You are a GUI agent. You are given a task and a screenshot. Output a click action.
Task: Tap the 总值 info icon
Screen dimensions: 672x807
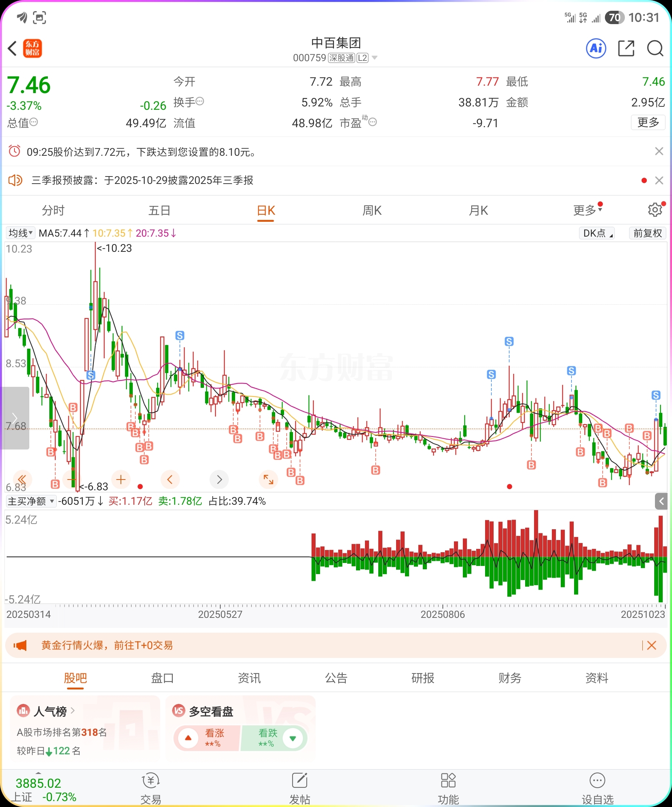point(34,122)
